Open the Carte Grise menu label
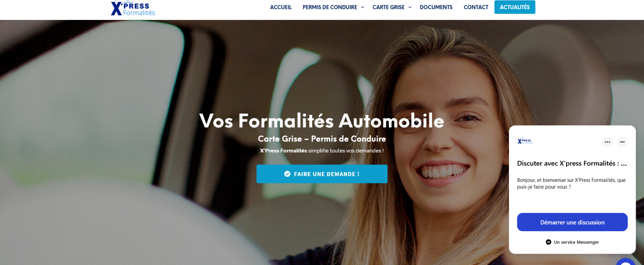Viewport: 644px width, 265px height. 388,7
